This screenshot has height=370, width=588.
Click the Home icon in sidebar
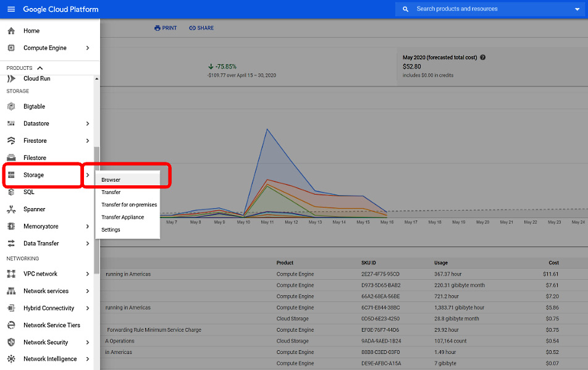(x=11, y=31)
